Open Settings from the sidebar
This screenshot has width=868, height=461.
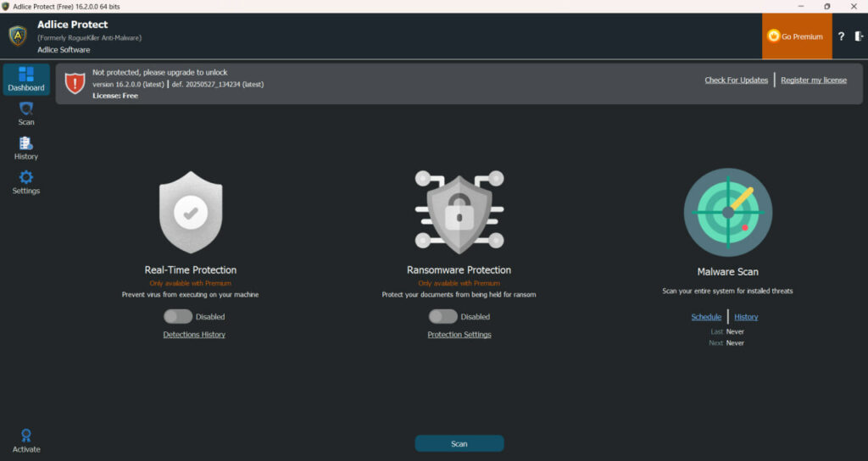[x=26, y=183]
